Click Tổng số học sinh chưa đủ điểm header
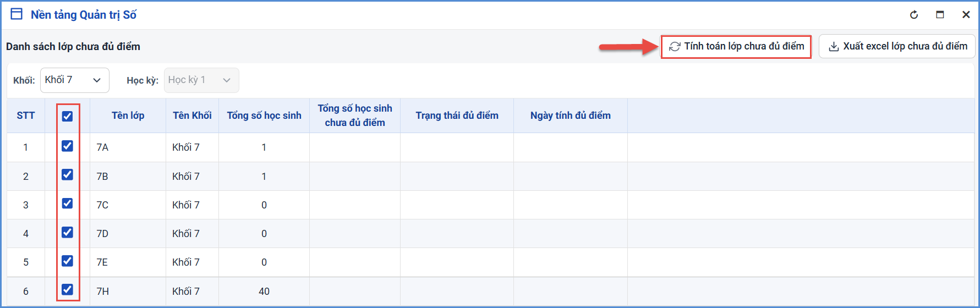Viewport: 980px width, 308px height. 355,116
